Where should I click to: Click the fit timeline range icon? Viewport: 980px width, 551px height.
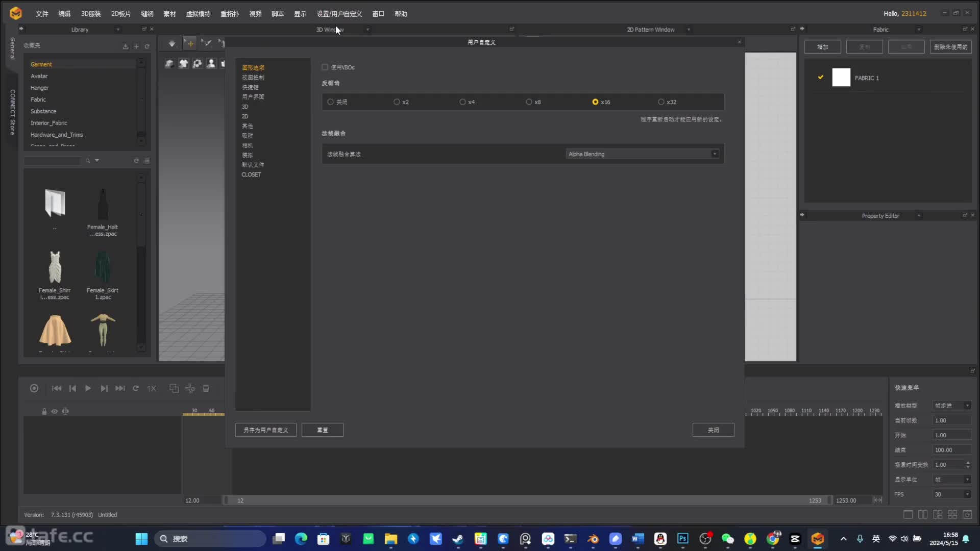pos(878,500)
